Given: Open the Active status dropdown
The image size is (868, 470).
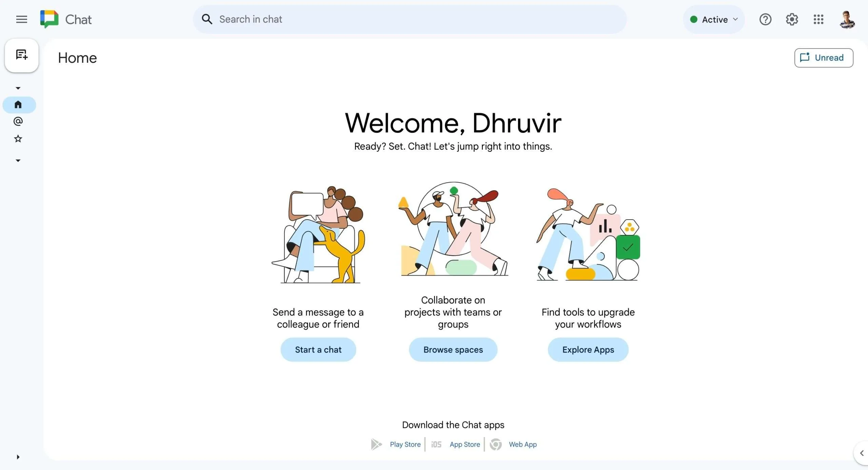Looking at the screenshot, I should coord(714,19).
